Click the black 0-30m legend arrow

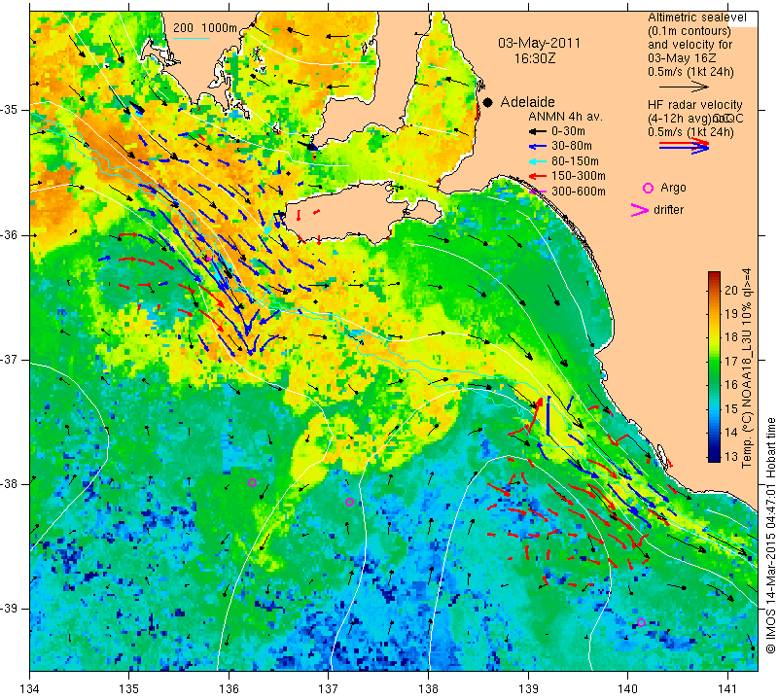point(537,132)
